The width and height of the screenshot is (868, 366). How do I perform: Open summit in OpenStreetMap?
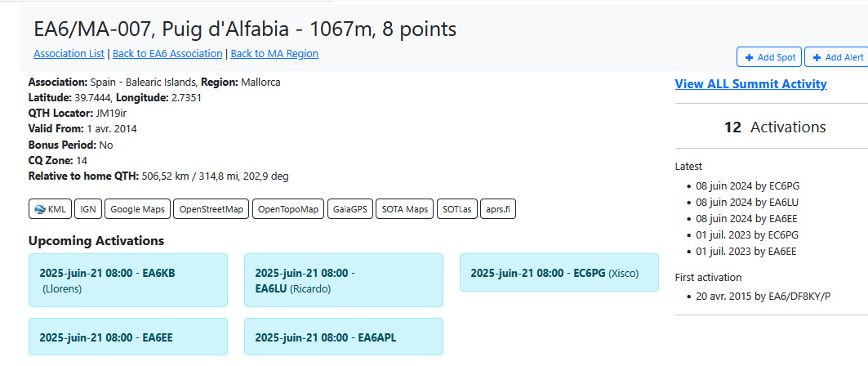[x=211, y=209]
